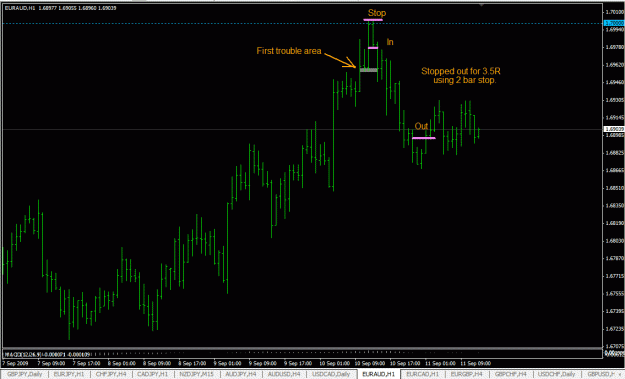Click the 1.68030 price scale value

[614, 241]
